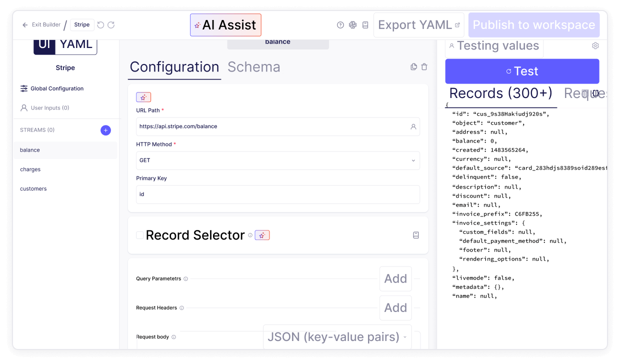620x364 pixels.
Task: Open Global Configuration
Action: 52,88
